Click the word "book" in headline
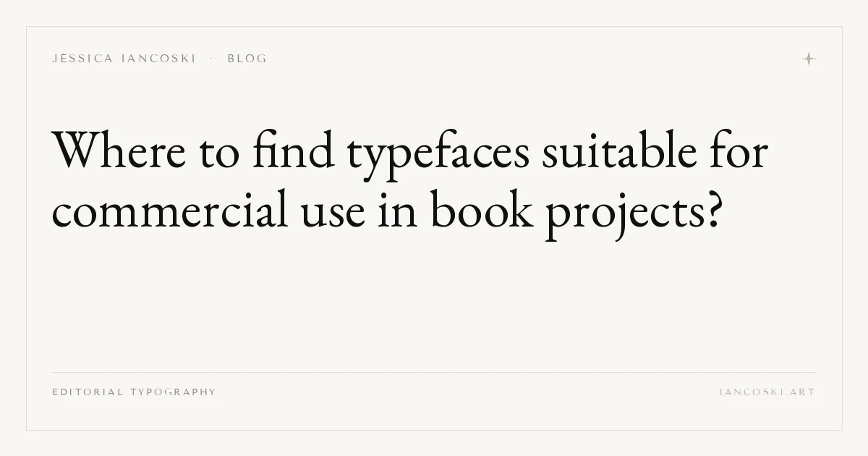The height and width of the screenshot is (456, 868). (x=482, y=211)
